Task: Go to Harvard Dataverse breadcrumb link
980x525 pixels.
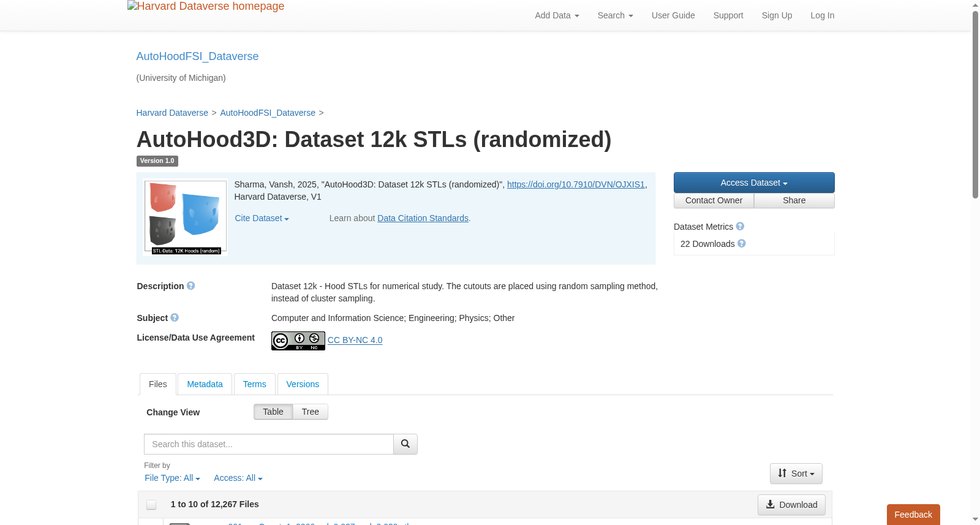Action: [x=172, y=113]
